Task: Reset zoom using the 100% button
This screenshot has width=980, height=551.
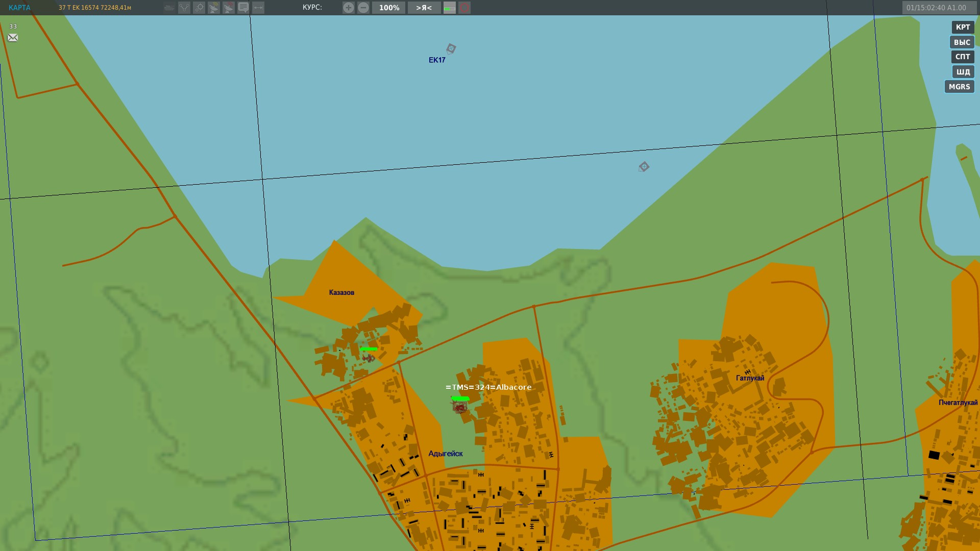Action: (x=389, y=8)
